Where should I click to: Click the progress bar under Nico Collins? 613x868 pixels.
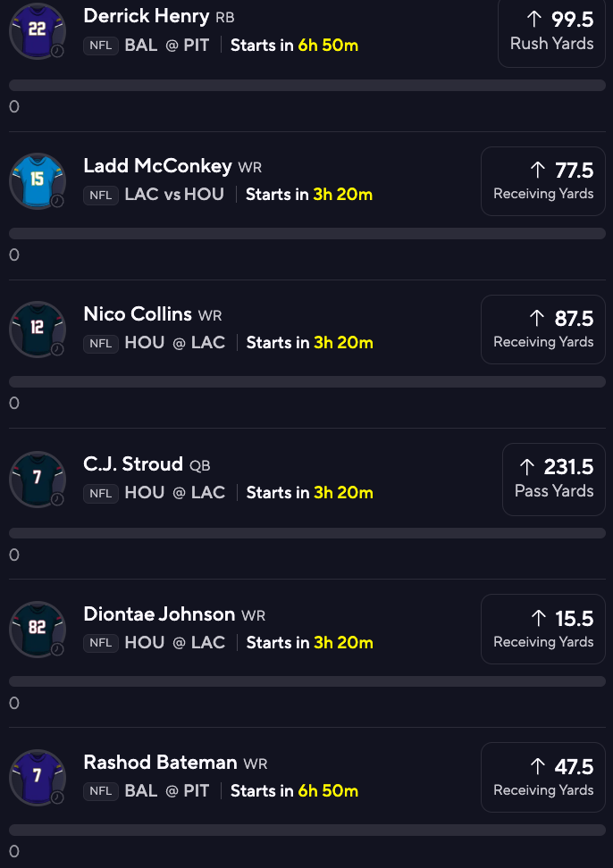click(x=307, y=382)
